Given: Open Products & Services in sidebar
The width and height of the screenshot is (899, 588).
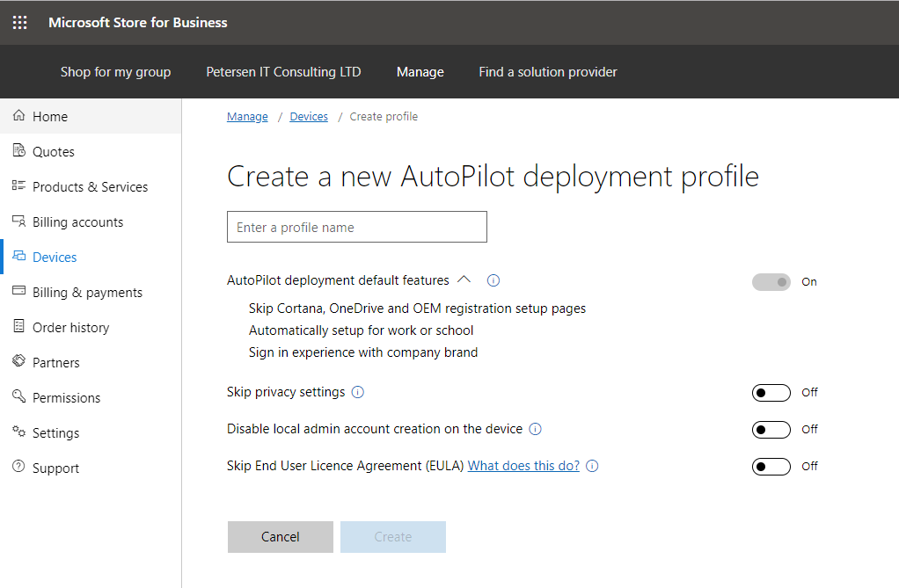Looking at the screenshot, I should (x=91, y=187).
